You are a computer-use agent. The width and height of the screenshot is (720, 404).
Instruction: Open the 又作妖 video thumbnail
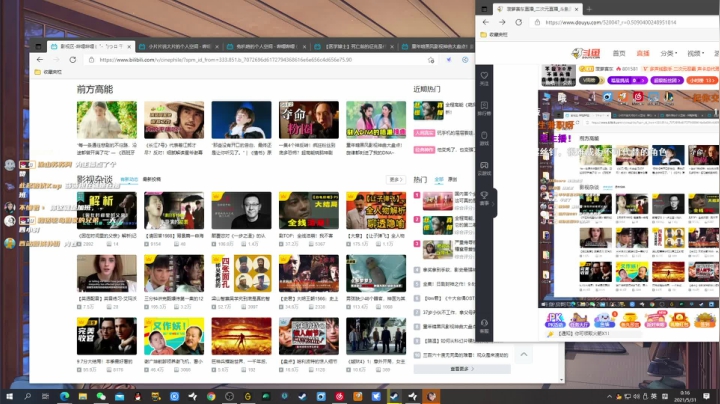[174, 336]
